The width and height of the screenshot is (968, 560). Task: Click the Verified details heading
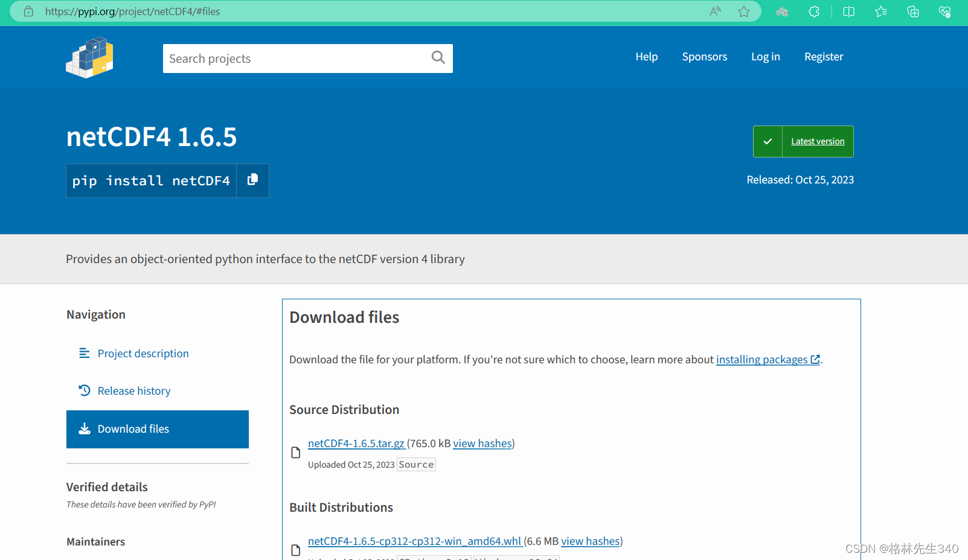pyautogui.click(x=107, y=487)
